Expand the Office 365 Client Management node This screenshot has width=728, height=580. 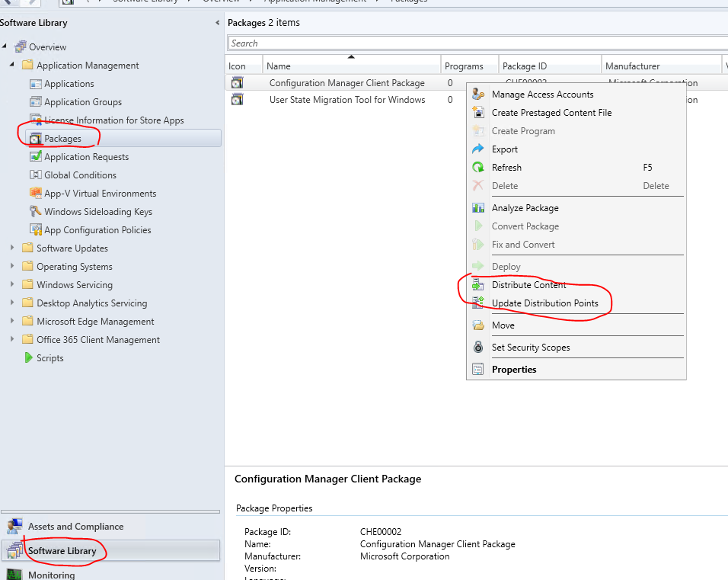click(x=12, y=339)
